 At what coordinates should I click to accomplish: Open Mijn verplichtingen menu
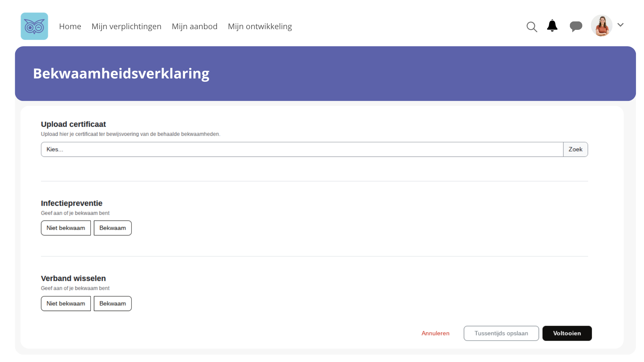point(126,26)
